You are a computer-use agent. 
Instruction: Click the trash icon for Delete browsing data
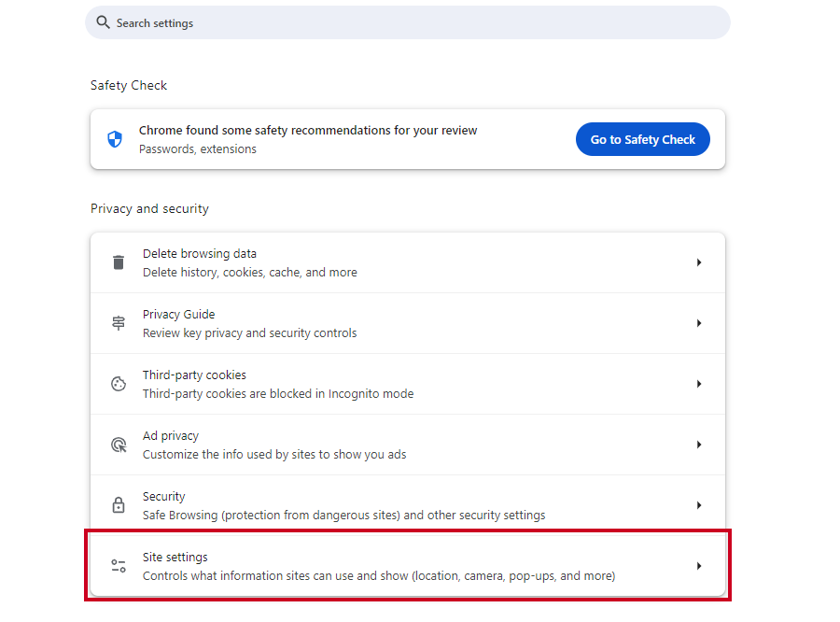[x=119, y=262]
